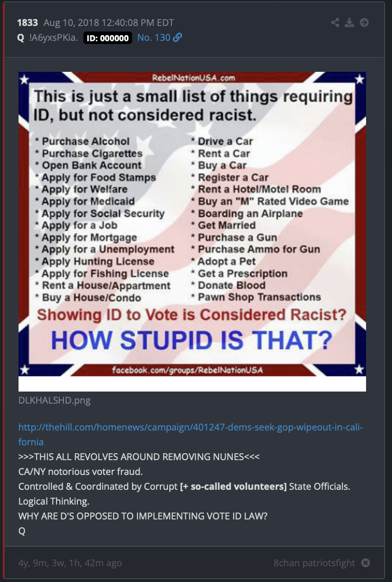Click the DLKHALSHD.png filename
Viewport: 392px width, 582px height.
coord(55,401)
